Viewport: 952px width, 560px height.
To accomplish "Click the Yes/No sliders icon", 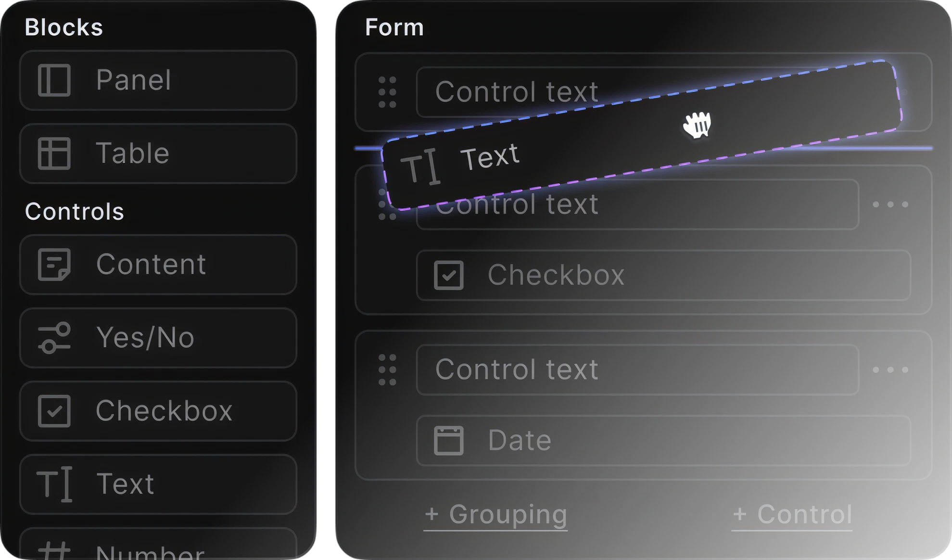I will pyautogui.click(x=54, y=338).
